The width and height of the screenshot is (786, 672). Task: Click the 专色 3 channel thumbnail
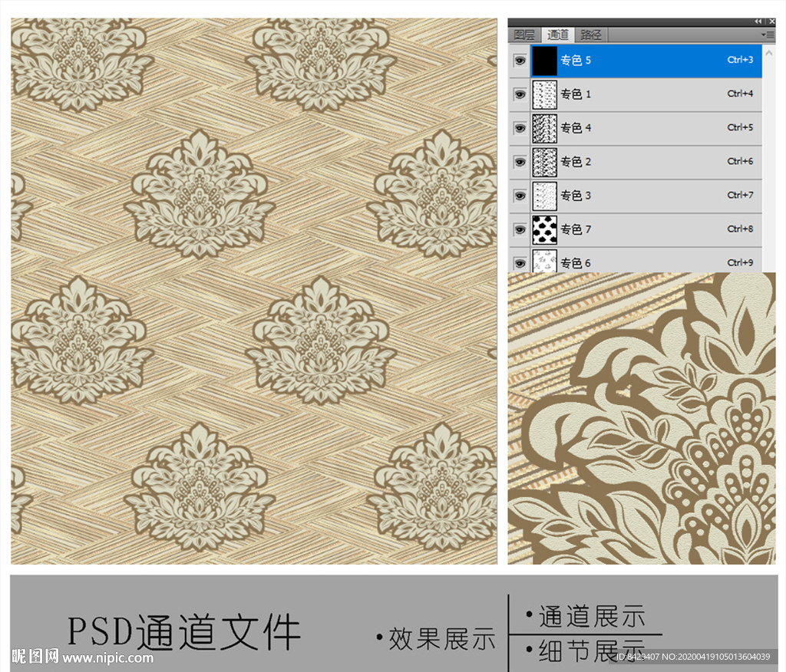(544, 196)
